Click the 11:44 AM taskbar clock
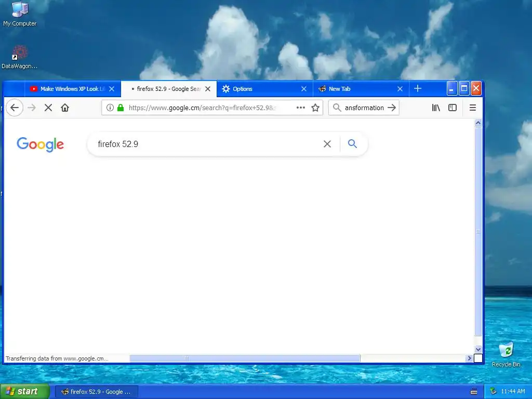The image size is (532, 399). point(513,391)
